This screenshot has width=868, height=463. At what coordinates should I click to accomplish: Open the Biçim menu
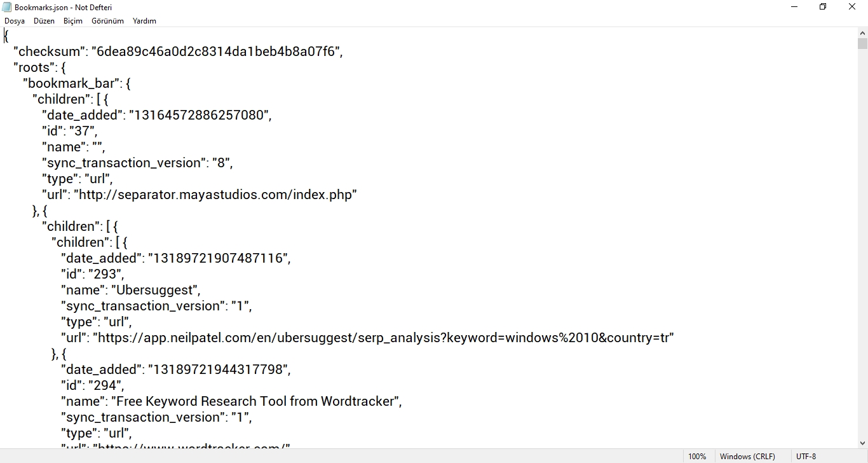[72, 20]
